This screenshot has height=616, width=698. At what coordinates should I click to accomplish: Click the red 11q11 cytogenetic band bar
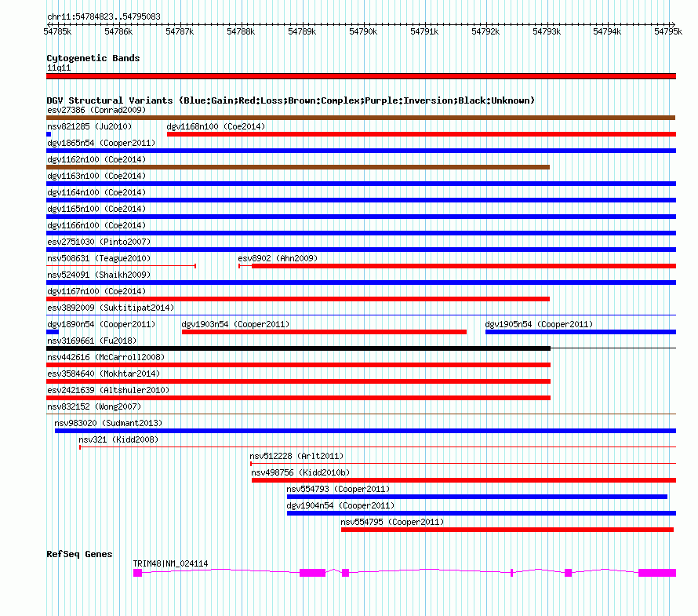[361, 76]
